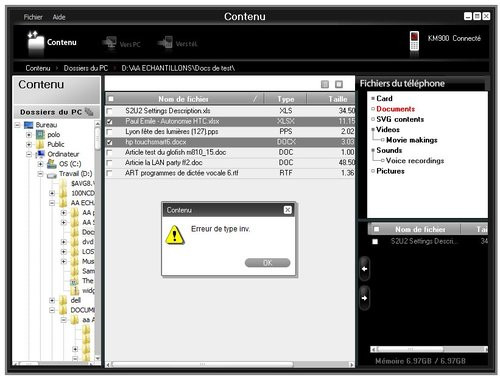
Task: Check Article la LAN party #2.doc
Action: pyautogui.click(x=109, y=163)
